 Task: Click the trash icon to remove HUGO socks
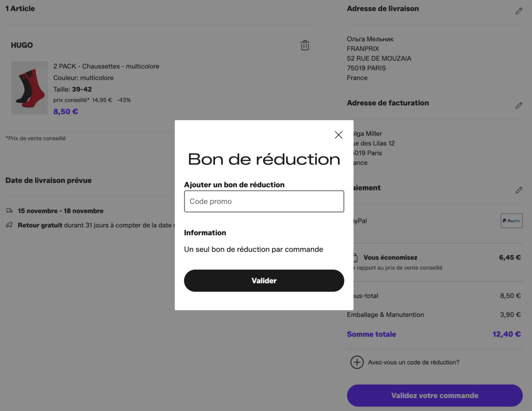(305, 45)
